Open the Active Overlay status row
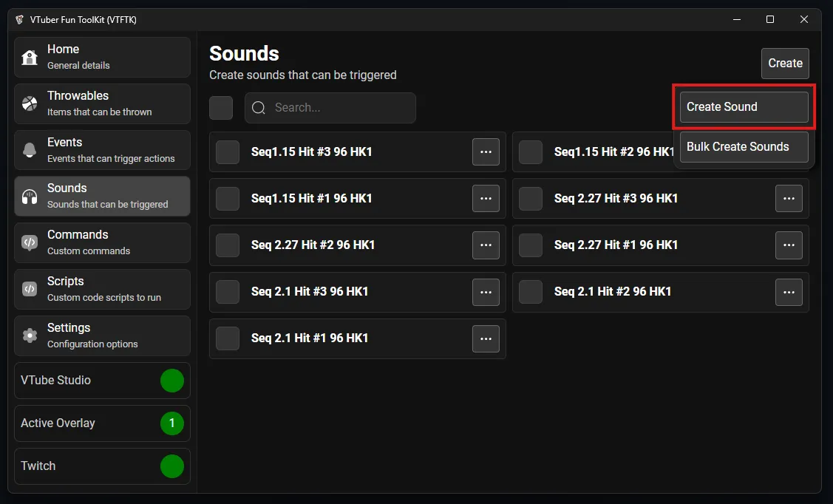The height and width of the screenshot is (504, 833). pos(102,423)
